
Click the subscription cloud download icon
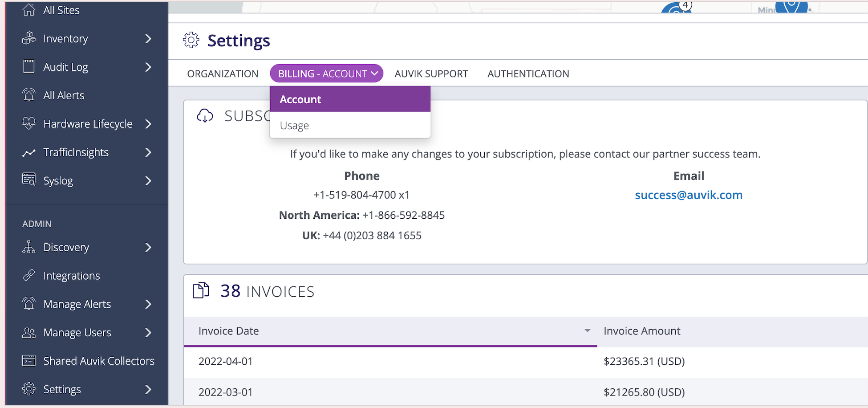205,115
